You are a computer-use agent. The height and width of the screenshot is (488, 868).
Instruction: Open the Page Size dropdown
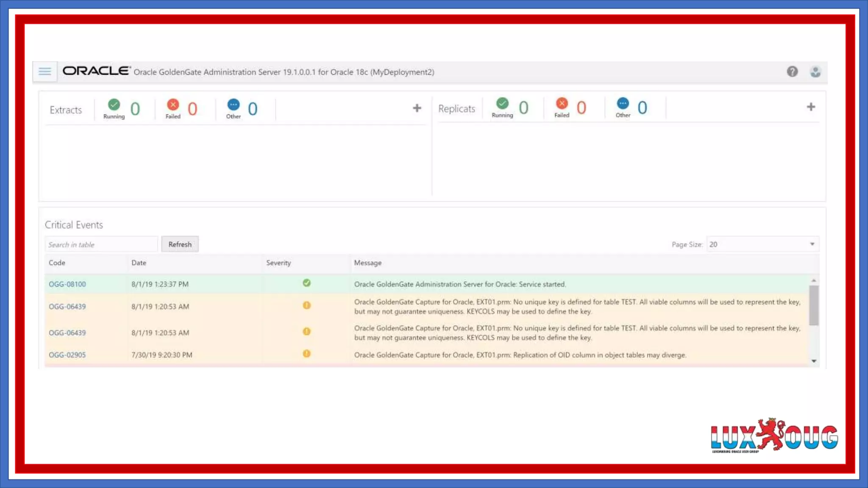pyautogui.click(x=762, y=244)
